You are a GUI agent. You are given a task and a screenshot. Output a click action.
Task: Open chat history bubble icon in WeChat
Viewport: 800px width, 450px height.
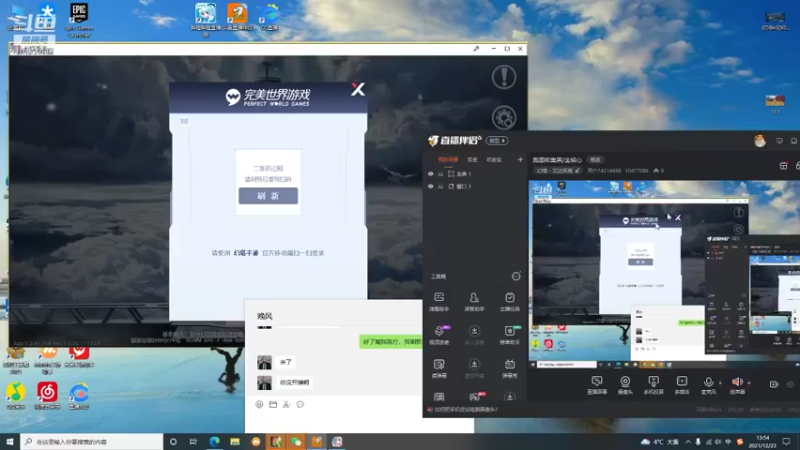[x=300, y=404]
